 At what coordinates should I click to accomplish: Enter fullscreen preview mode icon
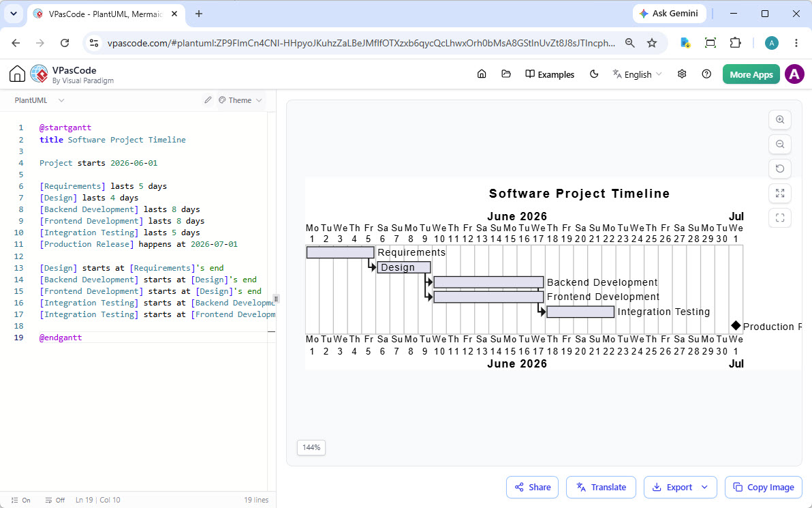780,218
